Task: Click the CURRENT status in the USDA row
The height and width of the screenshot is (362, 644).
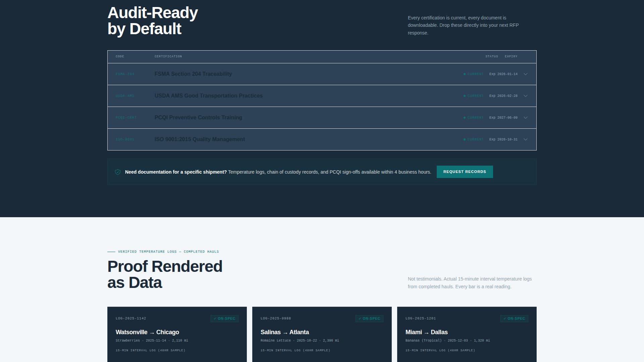Action: click(x=474, y=96)
